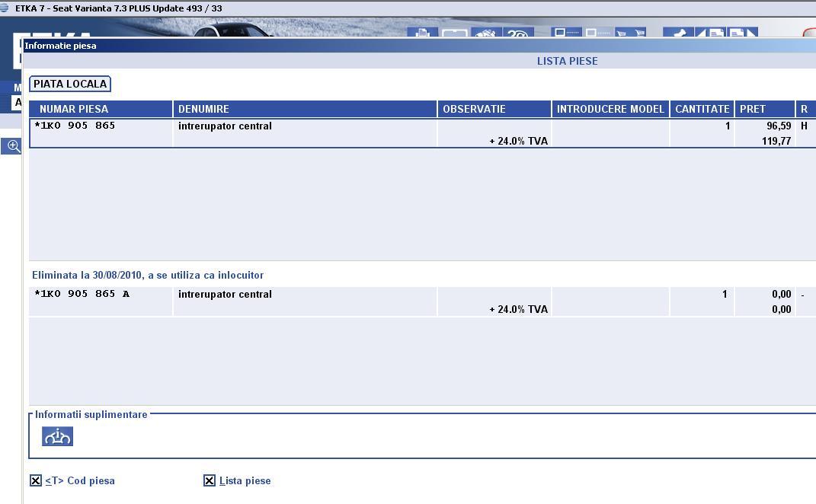Click the OBSERVATIE column header
Viewport: 816px width, 504px height.
click(x=474, y=109)
